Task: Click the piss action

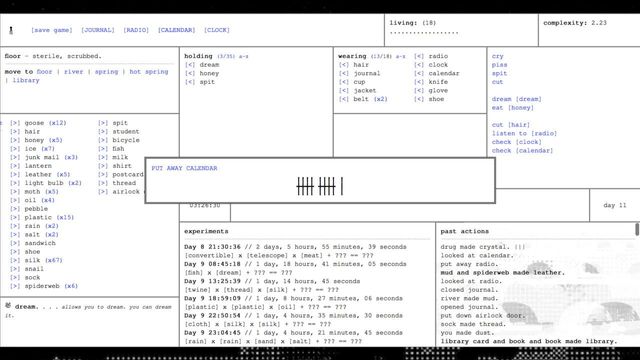Action: (x=499, y=65)
